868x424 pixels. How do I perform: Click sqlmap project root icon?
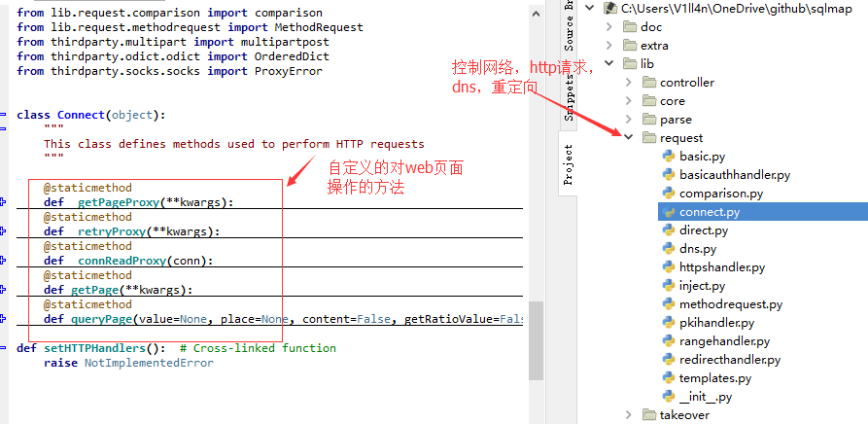pyautogui.click(x=610, y=9)
